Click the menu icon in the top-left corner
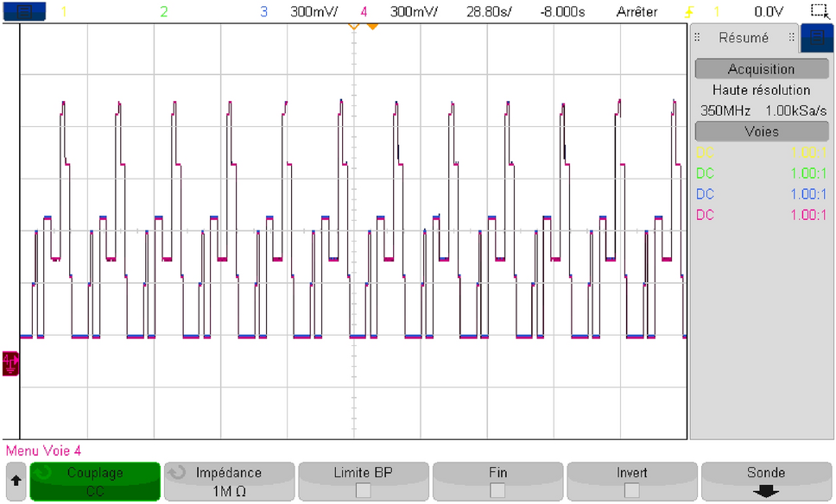Image resolution: width=836 pixels, height=504 pixels. [22, 11]
